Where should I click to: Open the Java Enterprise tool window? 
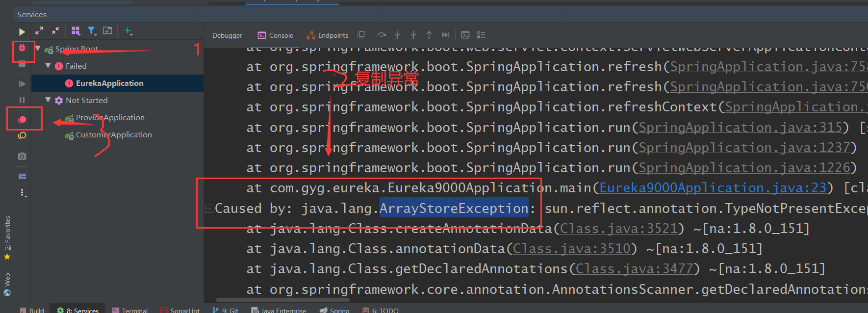pyautogui.click(x=279, y=310)
